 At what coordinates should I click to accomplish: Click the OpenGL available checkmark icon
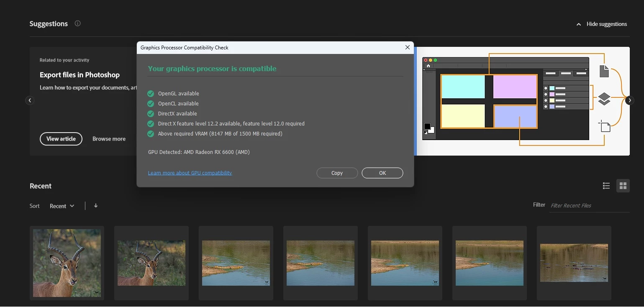pos(151,94)
